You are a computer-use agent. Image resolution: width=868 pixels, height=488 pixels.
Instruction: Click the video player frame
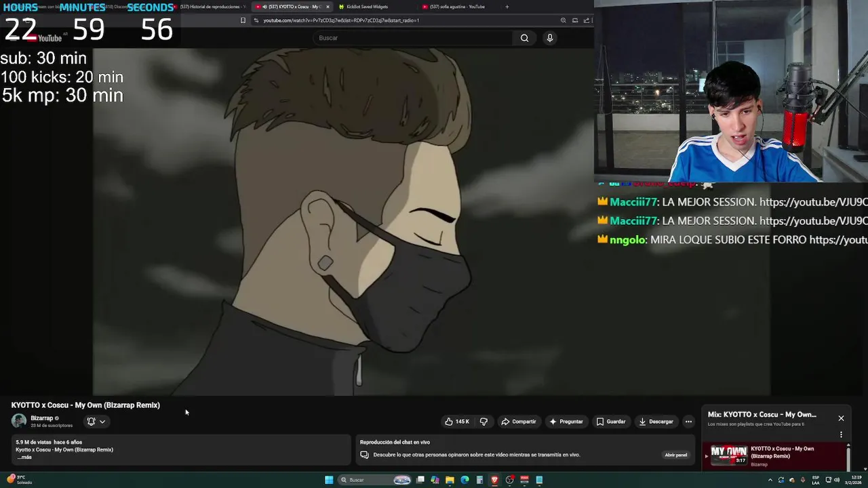pyautogui.click(x=431, y=222)
